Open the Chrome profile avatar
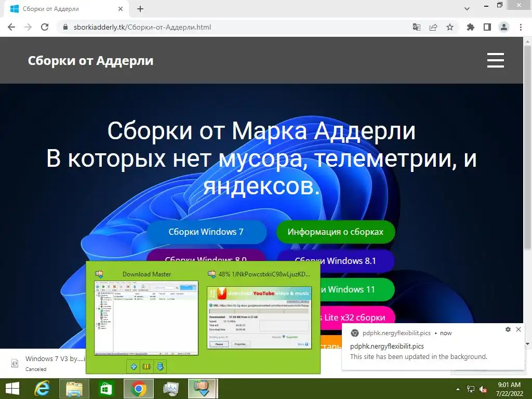 click(x=504, y=27)
